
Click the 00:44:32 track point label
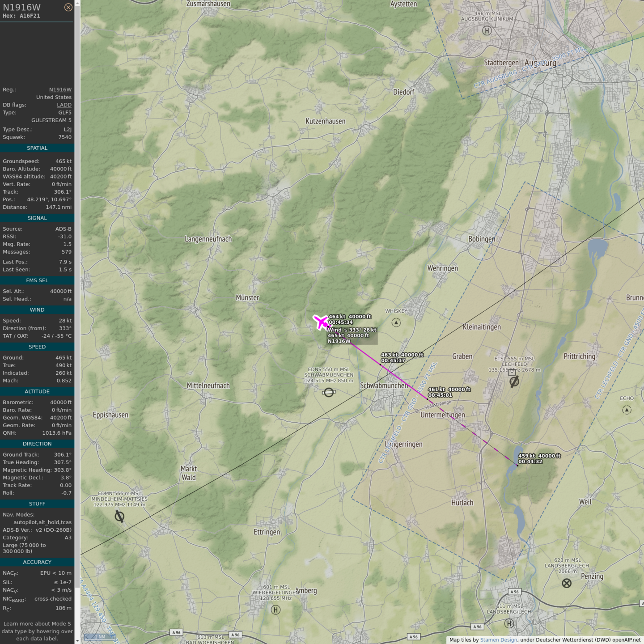click(x=530, y=462)
